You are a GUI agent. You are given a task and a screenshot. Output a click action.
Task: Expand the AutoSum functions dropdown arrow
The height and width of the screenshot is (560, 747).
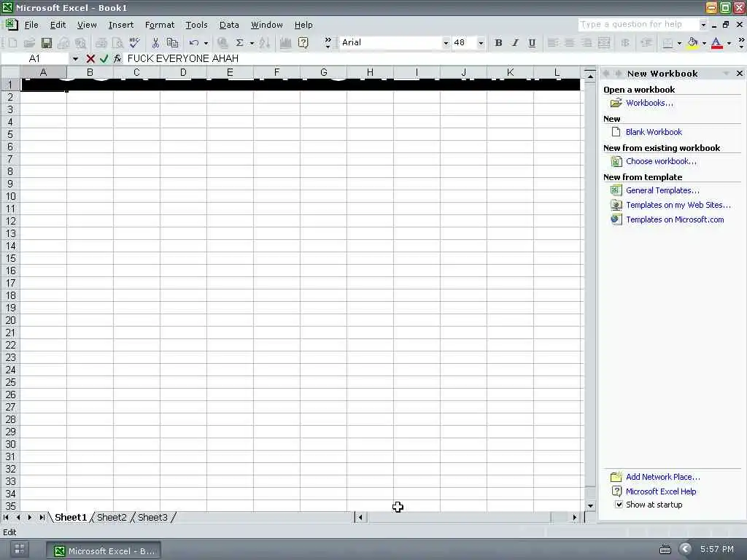coord(252,43)
